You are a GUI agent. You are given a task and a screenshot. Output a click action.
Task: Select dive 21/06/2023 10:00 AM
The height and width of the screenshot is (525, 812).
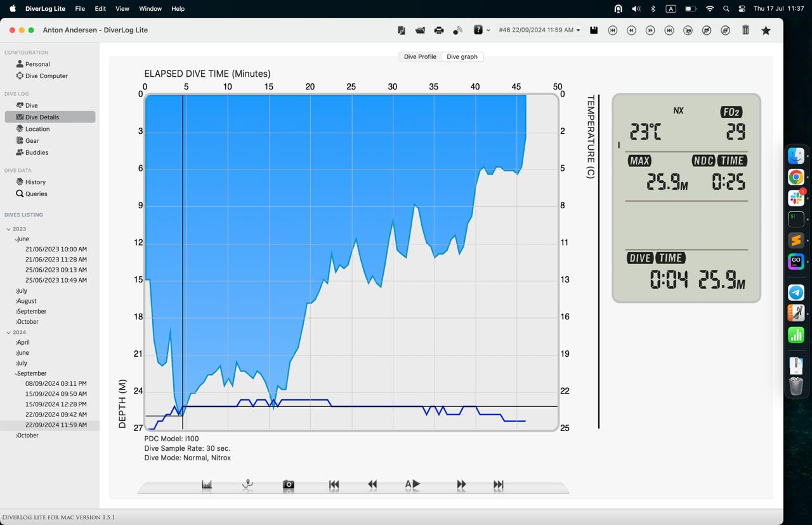[x=56, y=249]
